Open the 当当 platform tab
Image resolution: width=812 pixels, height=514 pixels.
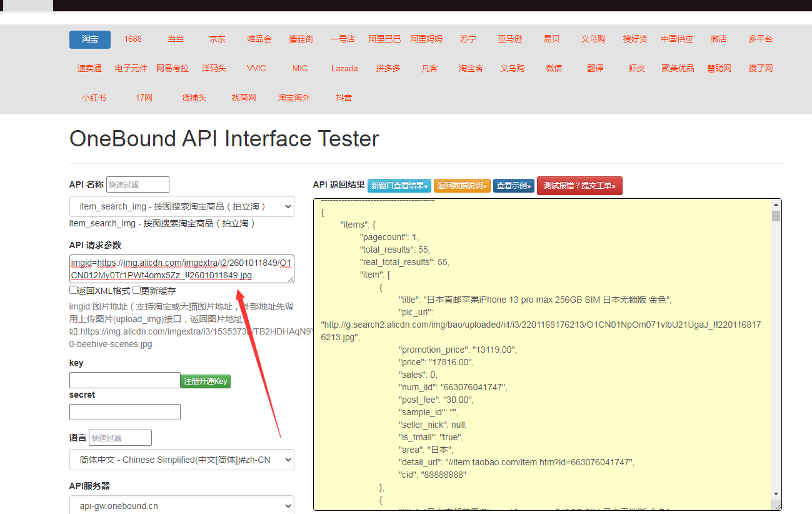pos(176,39)
